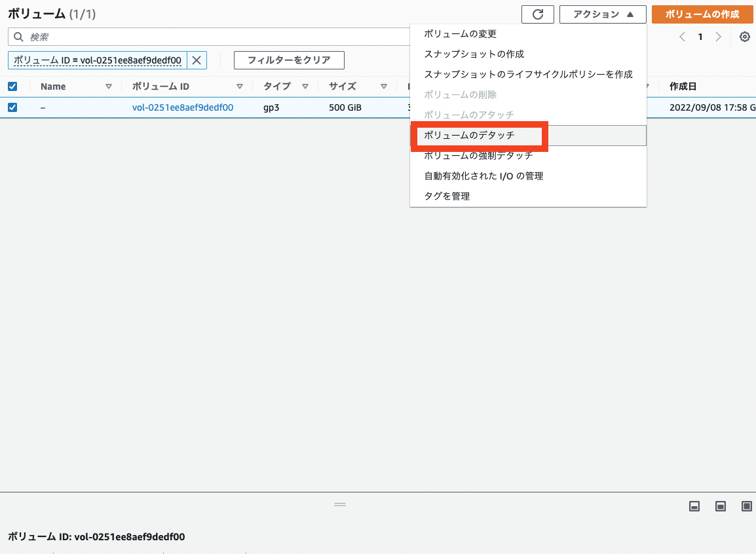Select ボリュームの強制デタッチ option
756x554 pixels.
pyautogui.click(x=528, y=156)
